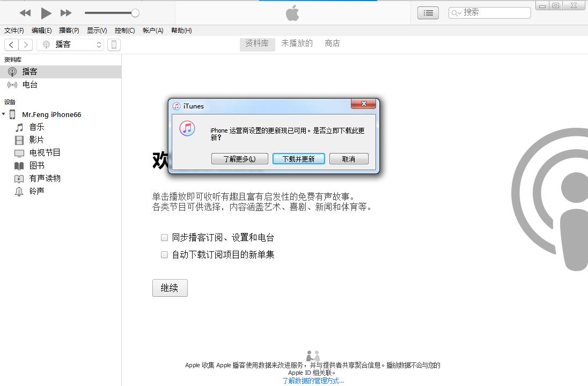Maximize the iTunes main window
Viewport: 588px width, 386px height.
[x=556, y=5]
